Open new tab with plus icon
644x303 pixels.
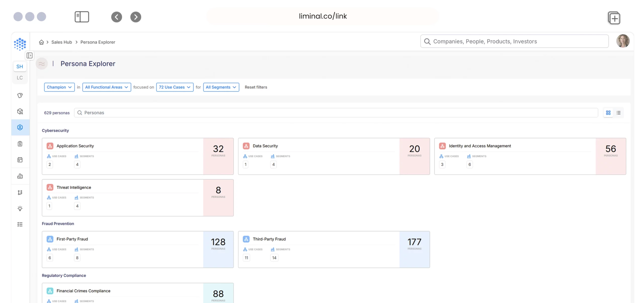614,18
